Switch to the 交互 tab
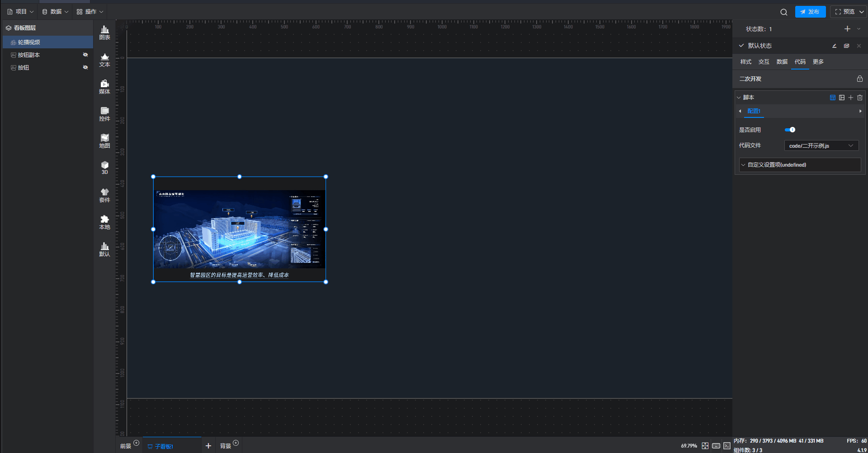The image size is (868, 453). (764, 62)
